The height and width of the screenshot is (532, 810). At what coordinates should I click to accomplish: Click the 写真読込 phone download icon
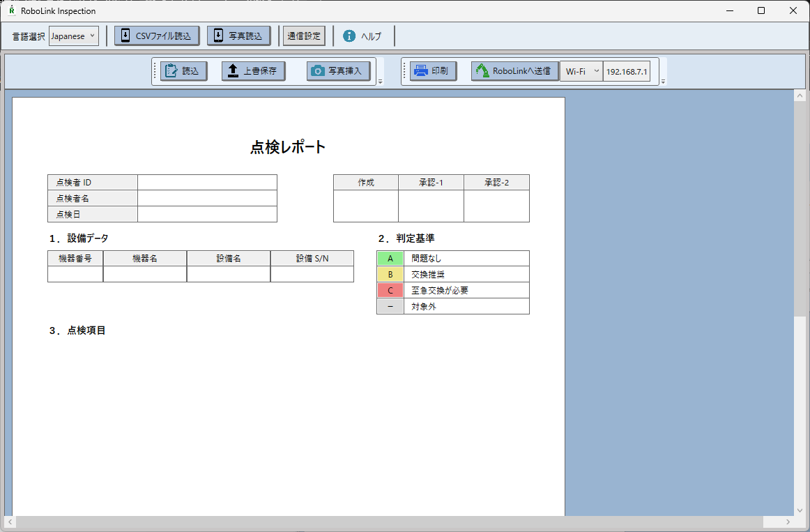(x=218, y=36)
